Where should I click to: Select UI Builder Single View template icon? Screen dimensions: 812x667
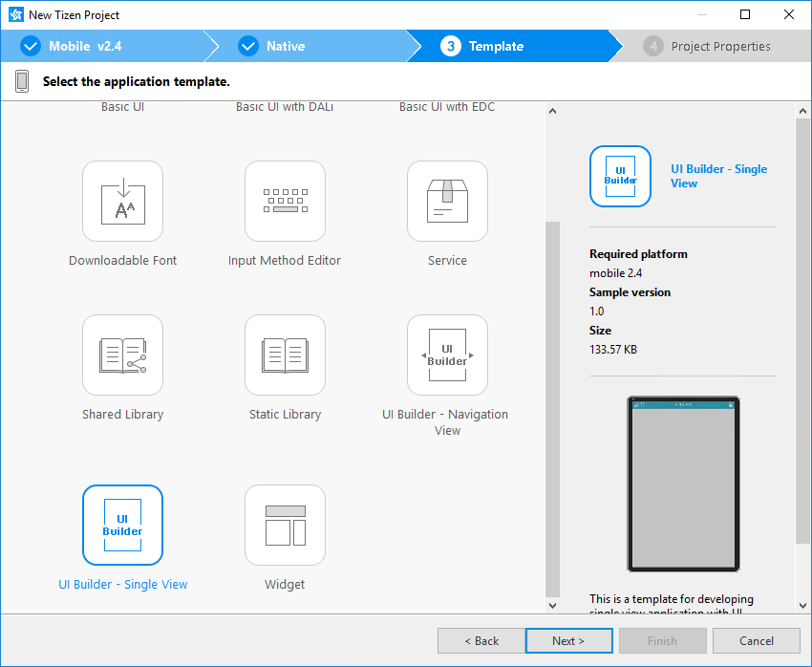122,526
